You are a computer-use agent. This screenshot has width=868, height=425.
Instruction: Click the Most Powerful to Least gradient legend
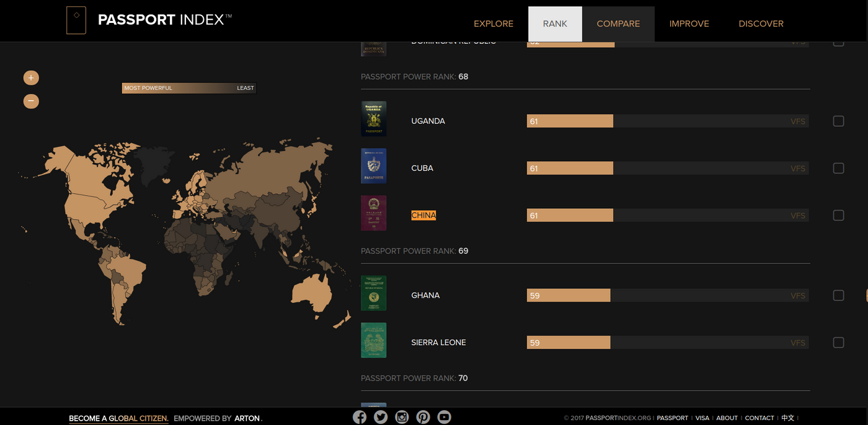pyautogui.click(x=188, y=88)
